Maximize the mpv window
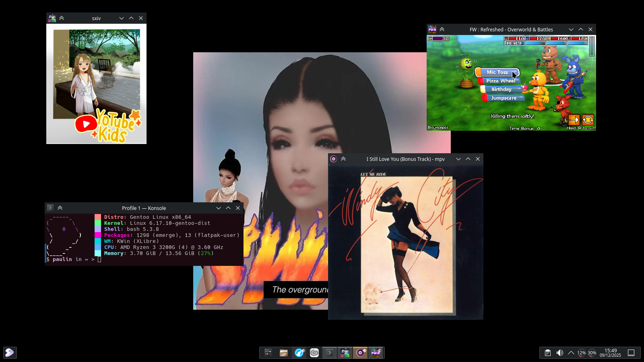The width and height of the screenshot is (644, 362). tap(468, 159)
